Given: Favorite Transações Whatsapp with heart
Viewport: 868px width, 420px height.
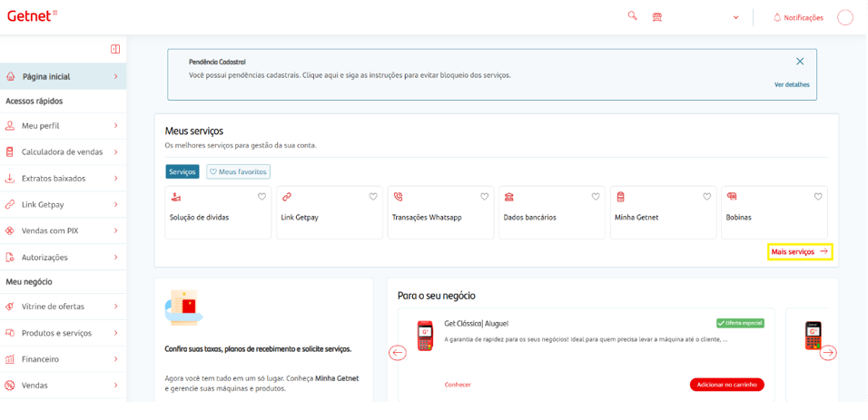Looking at the screenshot, I should 484,197.
